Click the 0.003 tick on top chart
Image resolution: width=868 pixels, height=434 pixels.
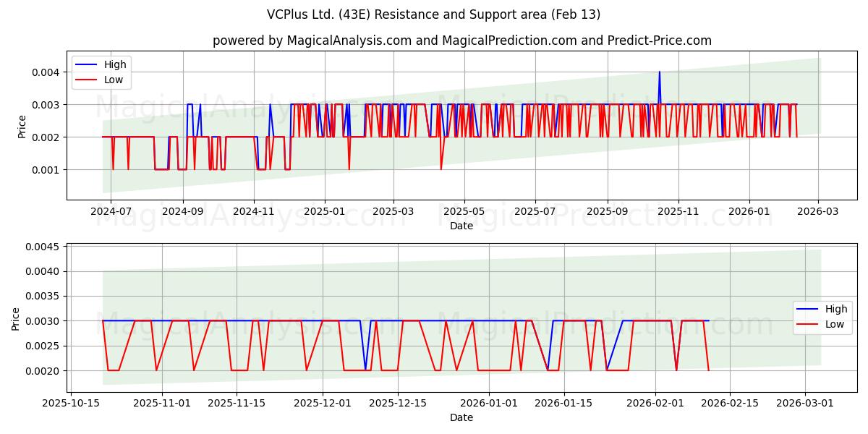46,105
